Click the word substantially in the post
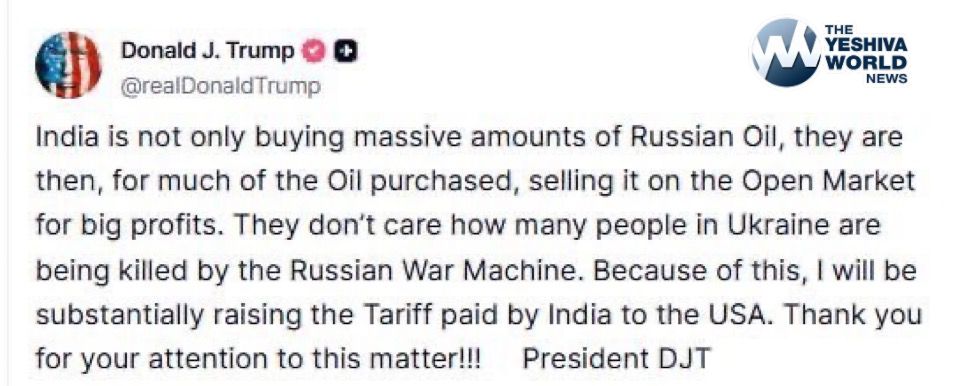The width and height of the screenshot is (968, 386). point(119,314)
